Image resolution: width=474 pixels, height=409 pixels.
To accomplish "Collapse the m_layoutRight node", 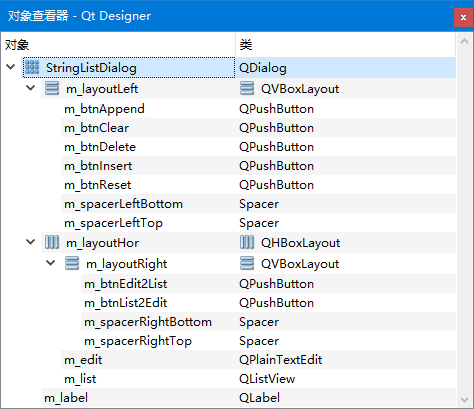I will pyautogui.click(x=51, y=263).
